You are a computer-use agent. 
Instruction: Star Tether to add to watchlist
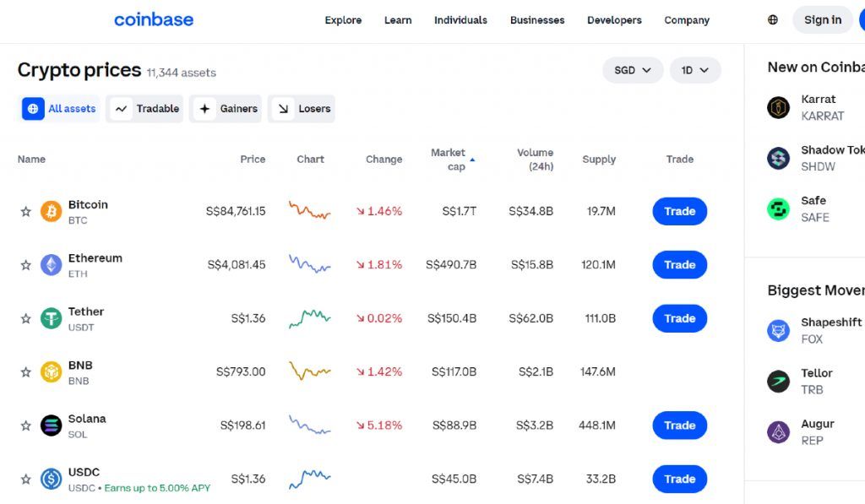click(x=26, y=318)
